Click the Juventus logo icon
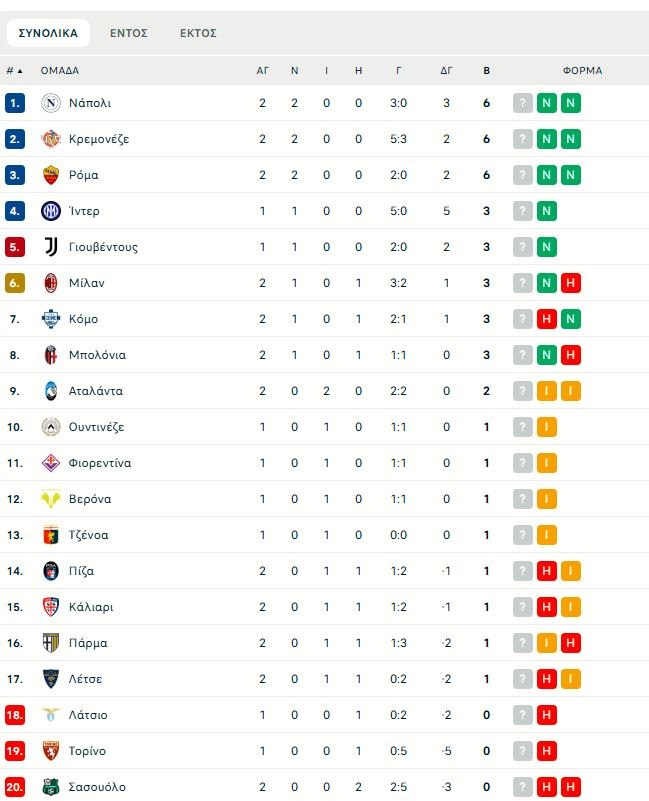 click(51, 247)
